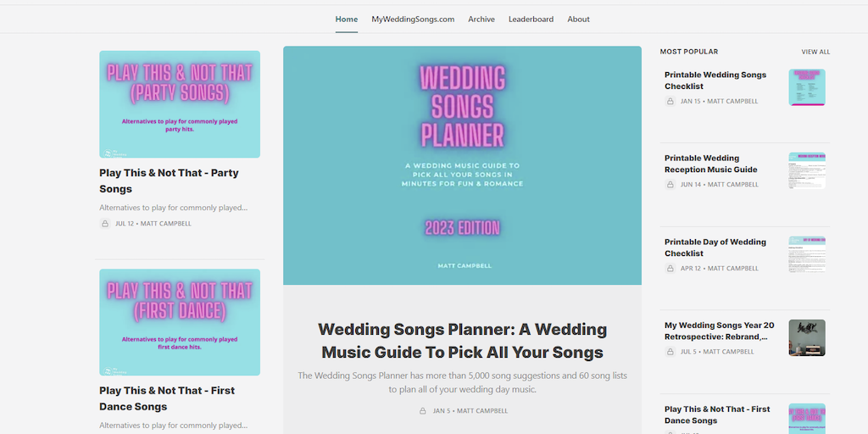The height and width of the screenshot is (434, 868).
Task: Visit MyWeddingSongs.com from the navigation bar
Action: (x=413, y=19)
